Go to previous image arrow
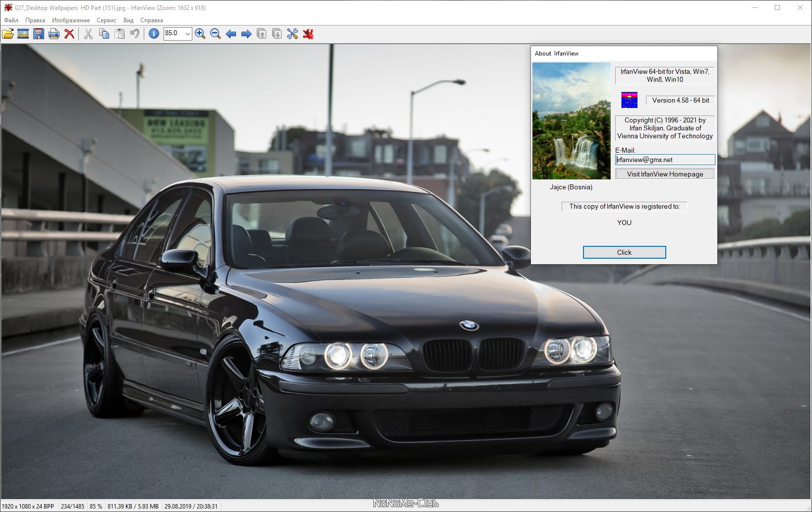Image resolution: width=812 pixels, height=512 pixels. [231, 34]
